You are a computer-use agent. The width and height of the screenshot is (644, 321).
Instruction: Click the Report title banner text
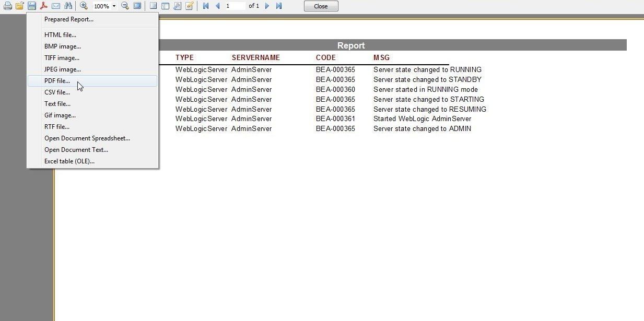[351, 45]
